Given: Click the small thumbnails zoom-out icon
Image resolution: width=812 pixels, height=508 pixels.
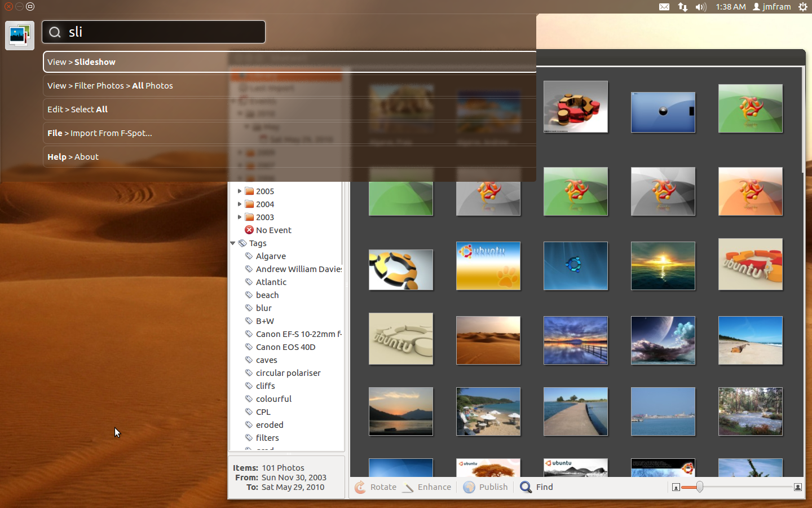Looking at the screenshot, I should pos(676,487).
